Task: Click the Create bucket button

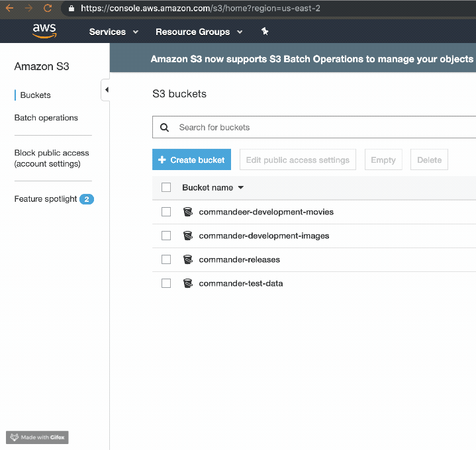Action: tap(191, 159)
